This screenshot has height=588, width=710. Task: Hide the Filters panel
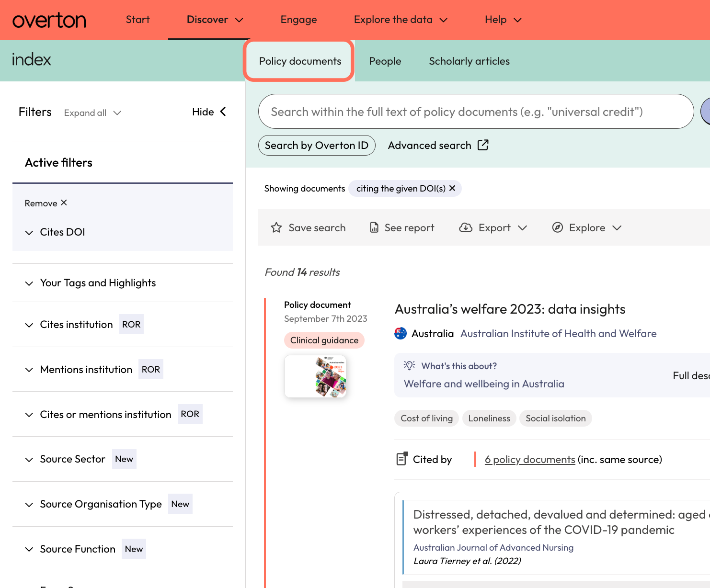click(209, 112)
